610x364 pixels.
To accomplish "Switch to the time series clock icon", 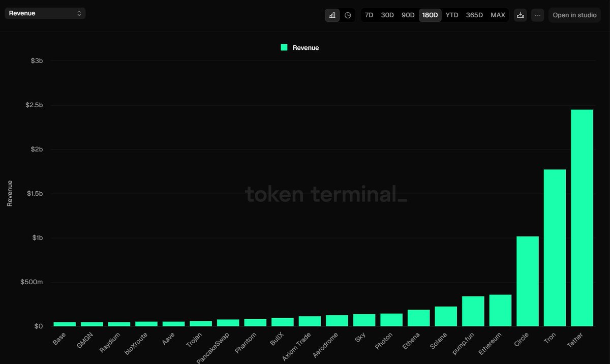I will click(x=348, y=15).
